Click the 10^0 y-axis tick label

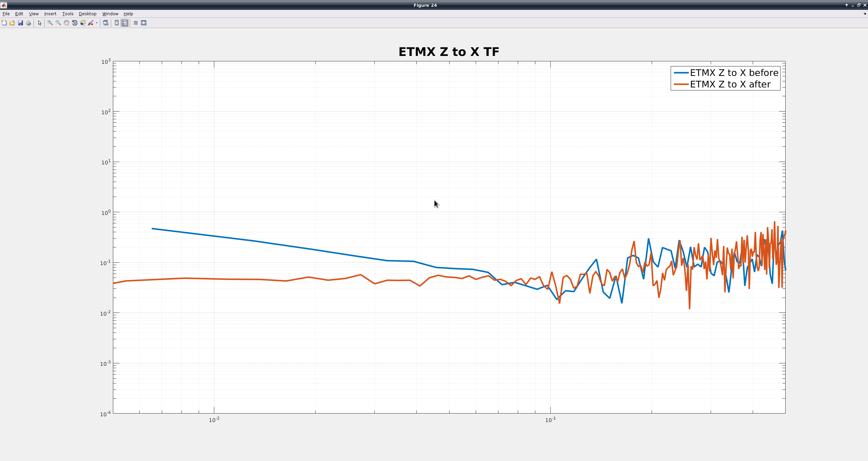pos(106,213)
